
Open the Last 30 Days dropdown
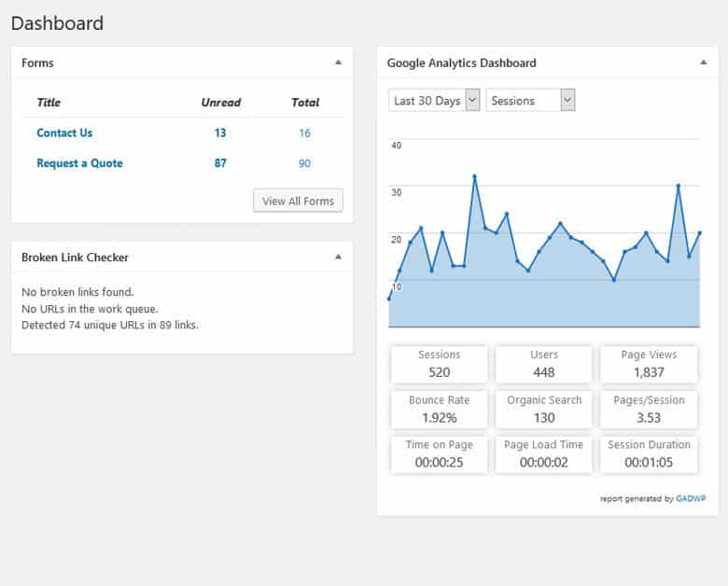[434, 100]
